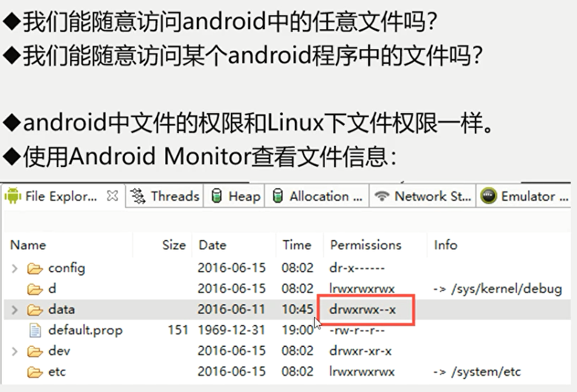Select the dev row name

[x=59, y=351]
